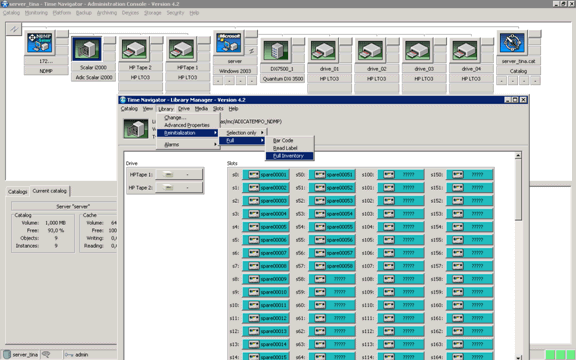577x361 pixels.
Task: Click the DX7500_1 Quantum library icon
Action: tap(276, 50)
